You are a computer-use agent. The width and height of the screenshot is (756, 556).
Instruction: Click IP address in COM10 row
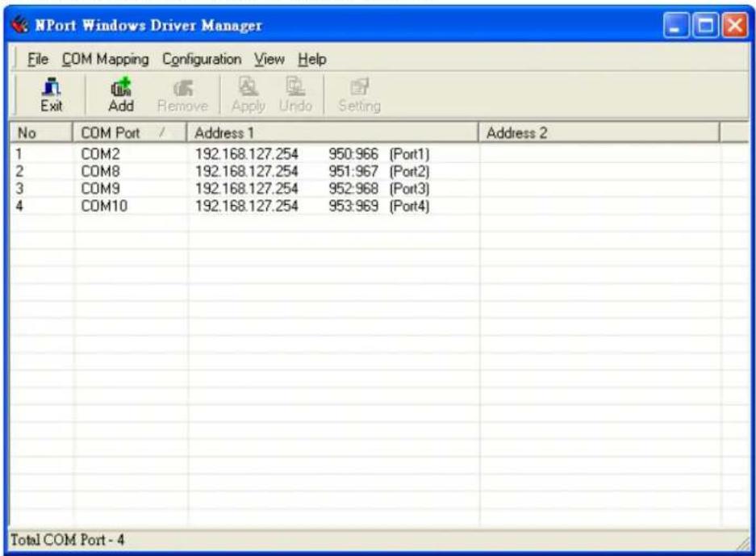(x=246, y=207)
